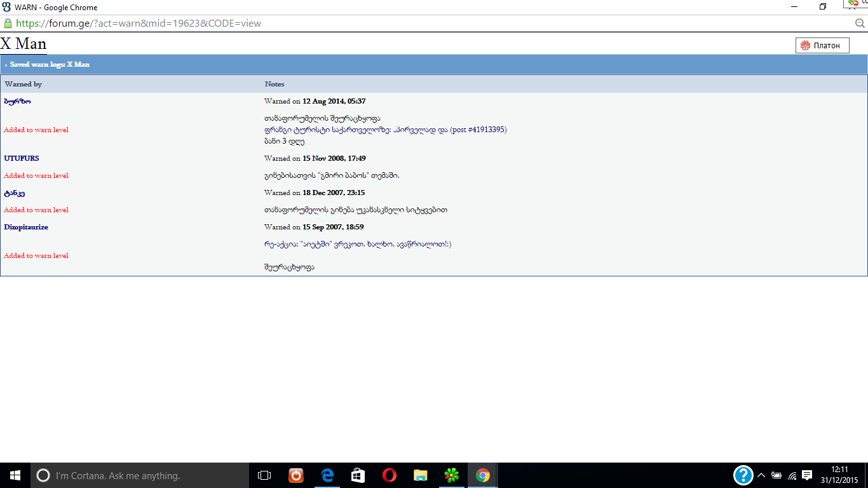Open Task View from the taskbar
Image resolution: width=868 pixels, height=488 pixels.
(x=264, y=475)
